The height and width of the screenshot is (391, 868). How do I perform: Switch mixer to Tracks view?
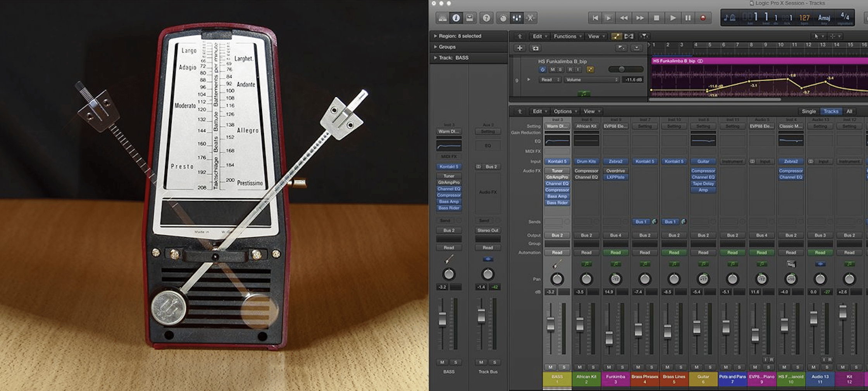(x=831, y=111)
